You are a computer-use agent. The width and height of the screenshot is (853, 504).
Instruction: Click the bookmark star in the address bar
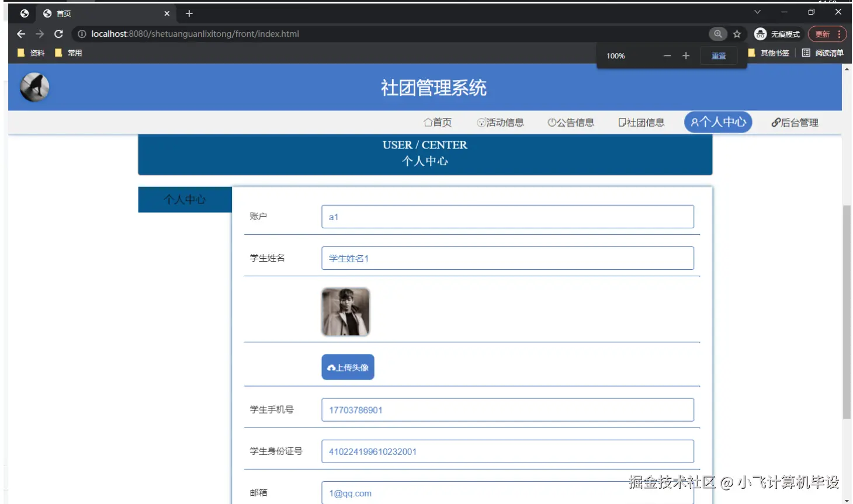pos(737,34)
